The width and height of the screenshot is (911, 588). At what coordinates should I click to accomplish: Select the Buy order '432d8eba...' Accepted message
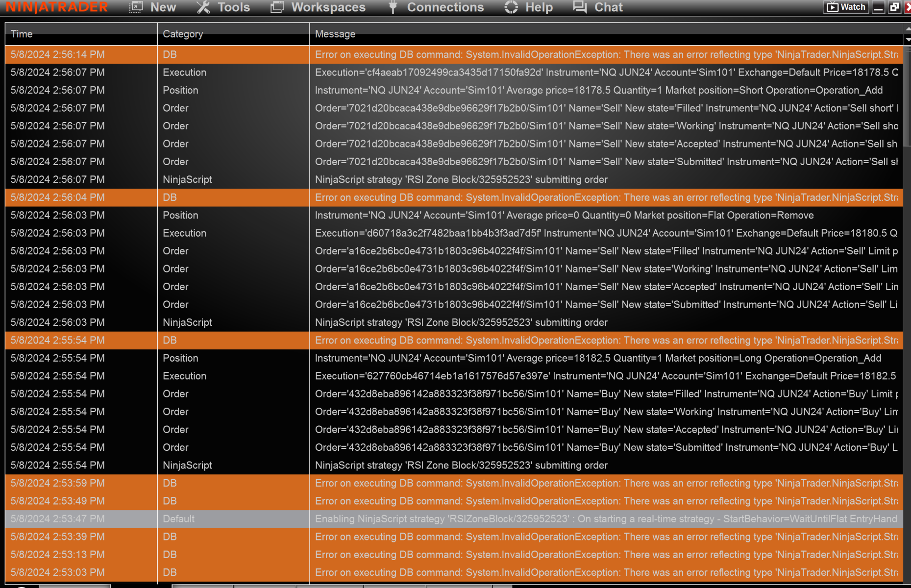coord(606,430)
